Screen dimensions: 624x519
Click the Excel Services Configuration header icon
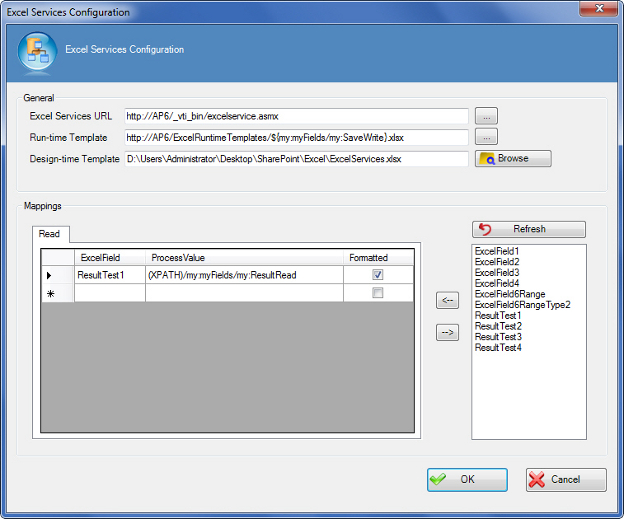point(36,52)
